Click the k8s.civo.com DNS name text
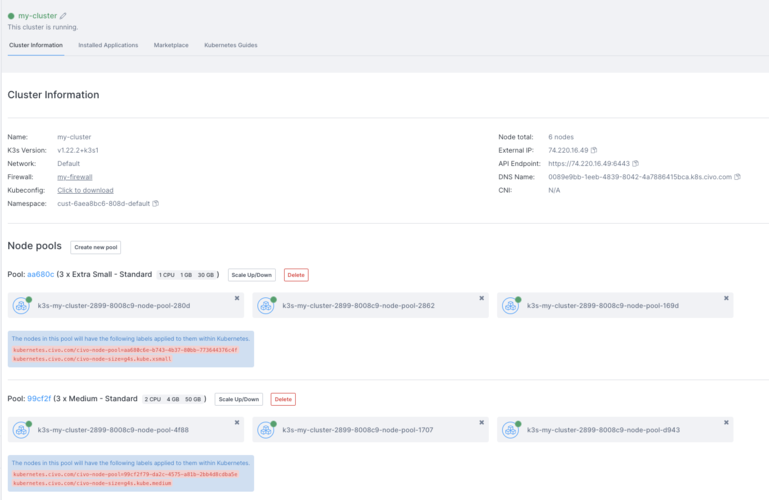This screenshot has width=769, height=500. click(x=640, y=176)
